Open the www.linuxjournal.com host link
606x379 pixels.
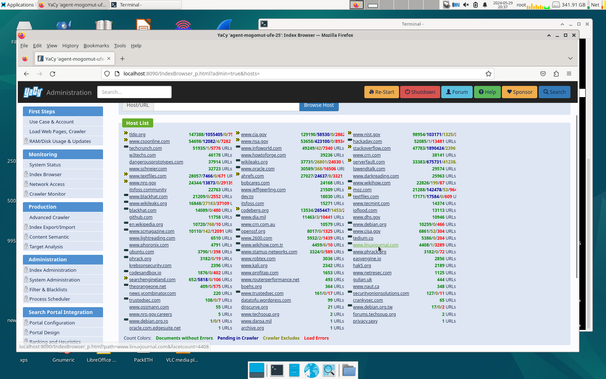pyautogui.click(x=375, y=245)
